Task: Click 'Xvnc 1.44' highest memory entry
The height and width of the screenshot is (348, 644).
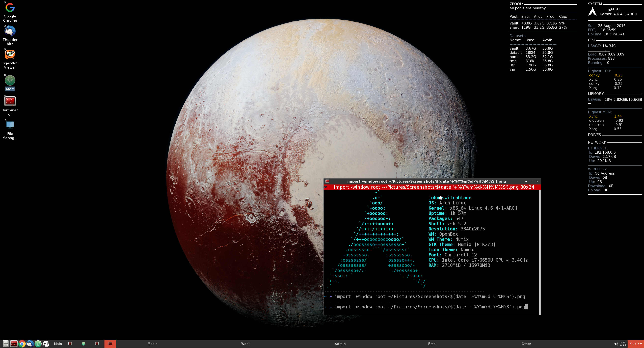Action: [x=605, y=116]
